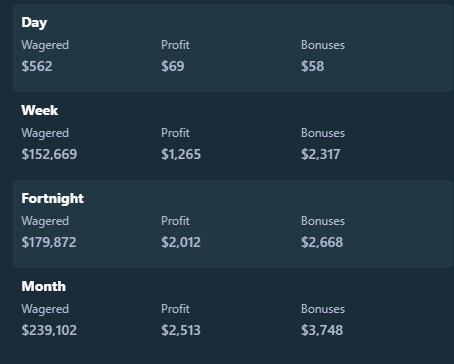Viewport: 454px width, 364px height.
Task: Click the Day wagered amount $562
Action: click(37, 66)
